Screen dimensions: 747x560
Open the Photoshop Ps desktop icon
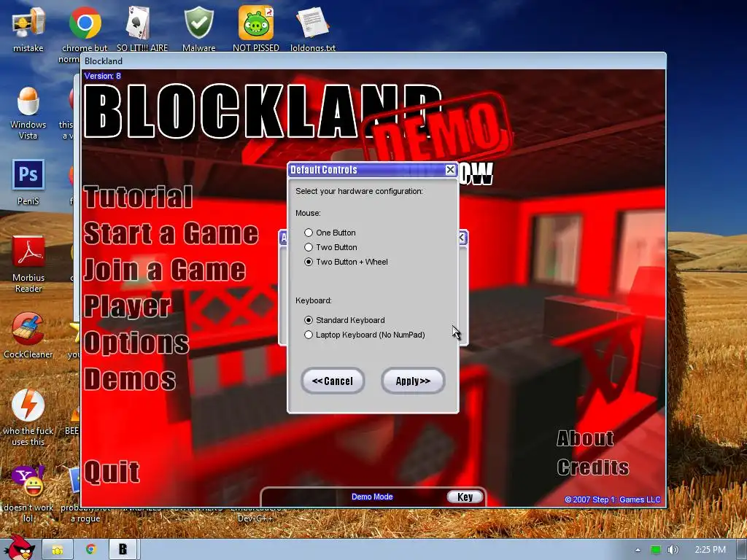[28, 182]
